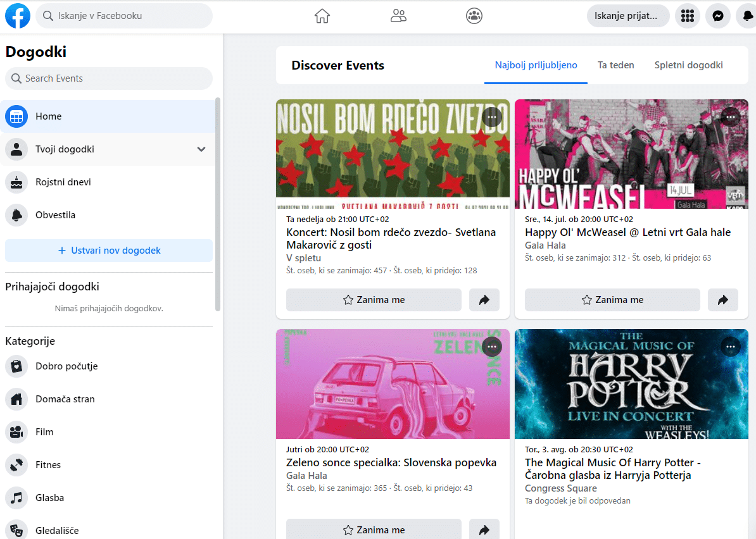756x539 pixels.
Task: Open the apps grid menu icon
Action: tap(688, 16)
